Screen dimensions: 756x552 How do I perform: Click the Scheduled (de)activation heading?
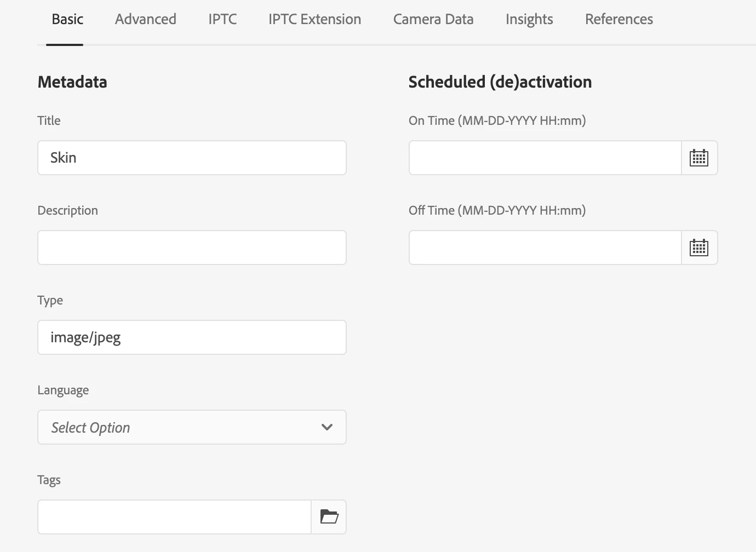500,82
